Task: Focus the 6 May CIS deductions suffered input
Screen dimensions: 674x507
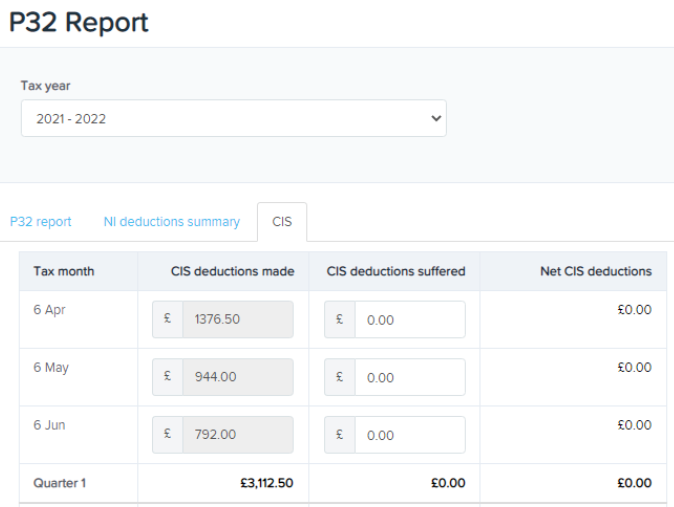Action: (x=410, y=378)
